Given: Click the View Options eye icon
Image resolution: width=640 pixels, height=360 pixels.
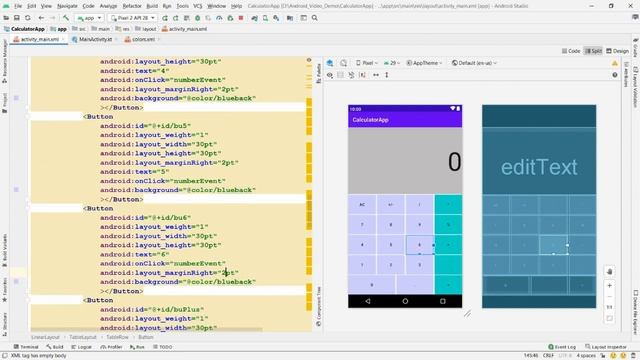Looking at the screenshot, I should 330,75.
